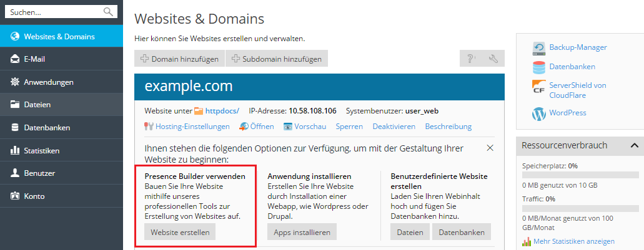Close the website options hint box

490,148
